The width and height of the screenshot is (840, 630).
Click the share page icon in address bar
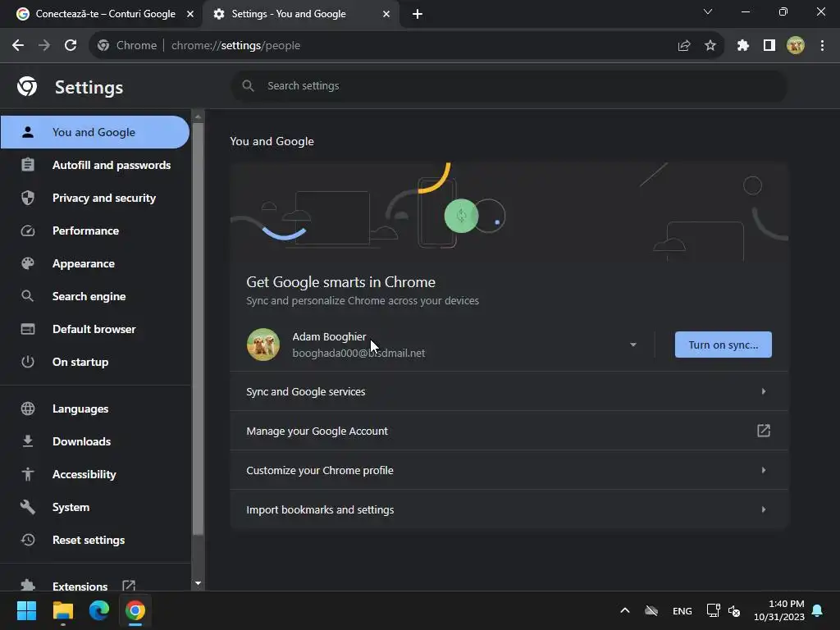pyautogui.click(x=684, y=46)
